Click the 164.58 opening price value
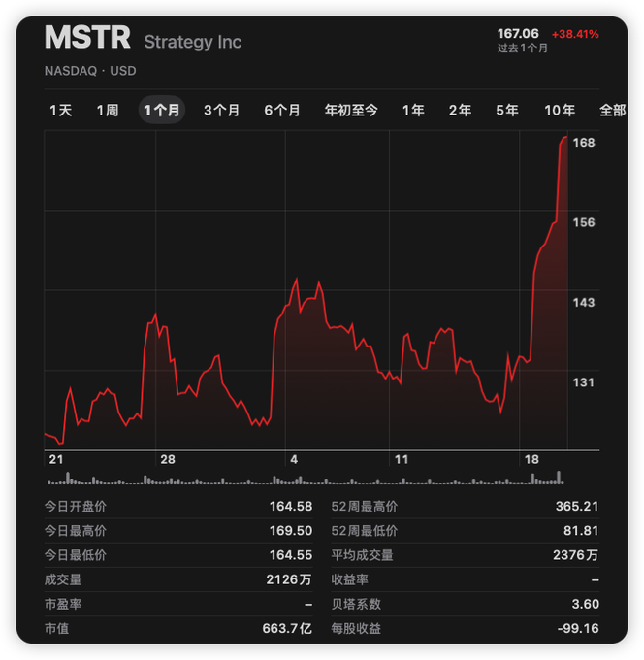644x660 pixels. (x=291, y=506)
